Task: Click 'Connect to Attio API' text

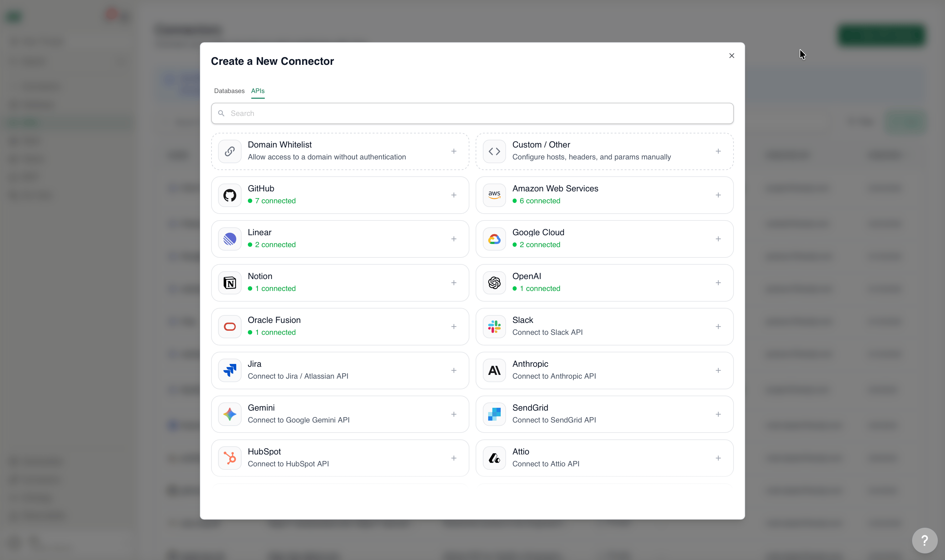Action: (x=546, y=464)
